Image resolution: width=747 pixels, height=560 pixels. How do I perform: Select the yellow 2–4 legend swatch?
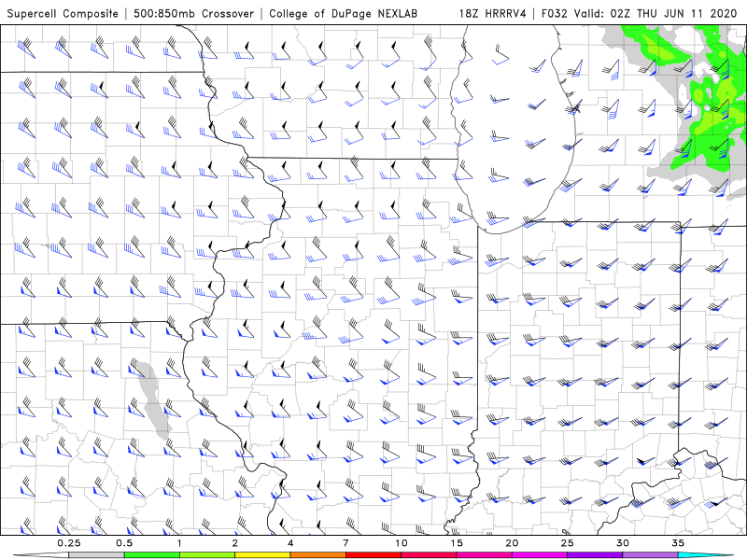click(262, 555)
